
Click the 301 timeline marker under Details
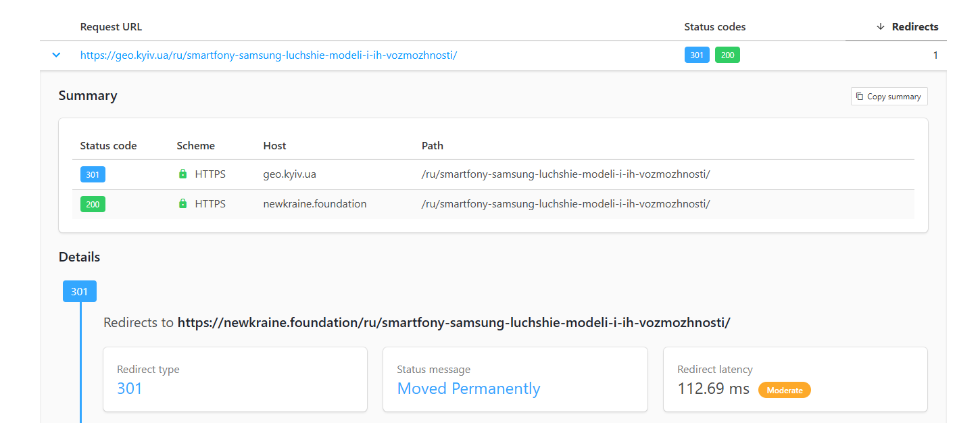[x=80, y=291]
